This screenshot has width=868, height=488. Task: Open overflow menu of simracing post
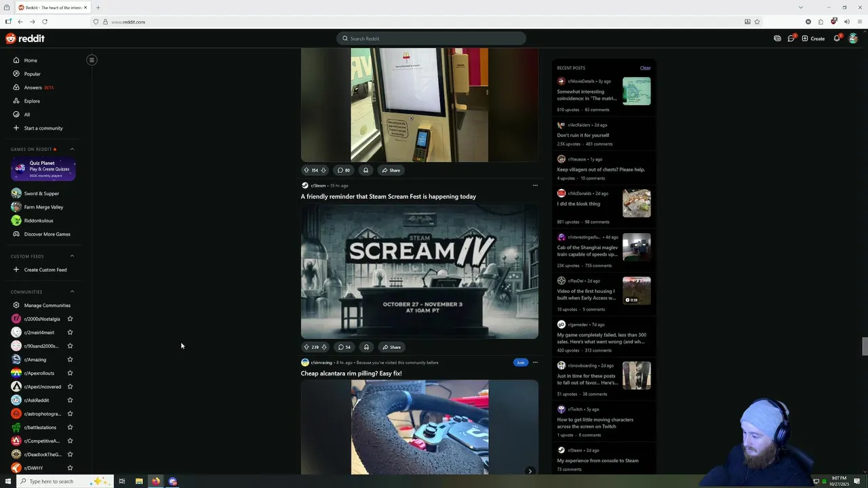point(535,362)
